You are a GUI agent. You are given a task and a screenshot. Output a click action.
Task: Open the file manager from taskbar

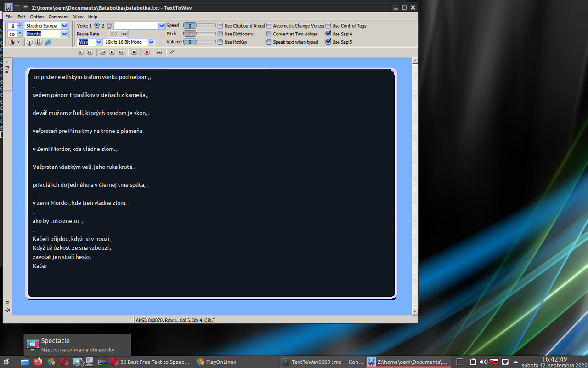[x=24, y=362]
